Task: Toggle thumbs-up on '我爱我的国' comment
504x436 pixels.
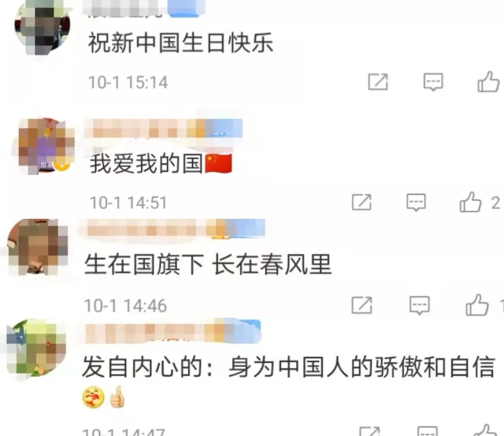Action: tap(470, 202)
